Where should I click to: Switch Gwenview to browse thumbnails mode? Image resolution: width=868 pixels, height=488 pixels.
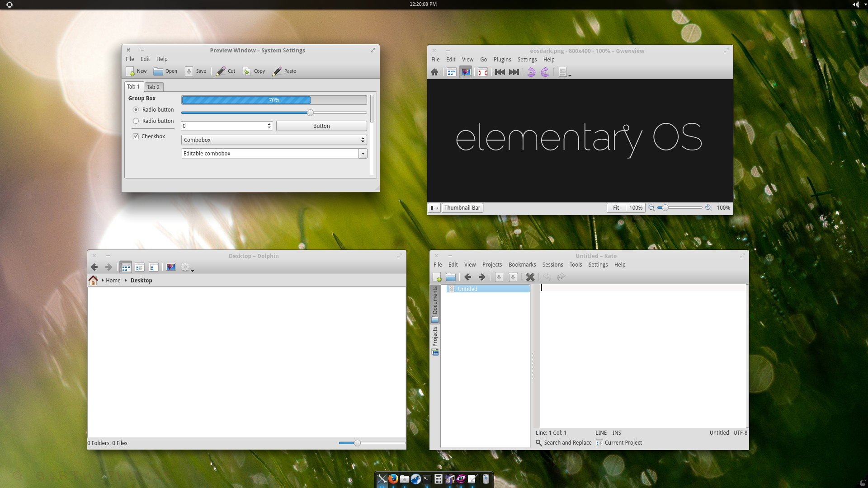click(x=451, y=72)
